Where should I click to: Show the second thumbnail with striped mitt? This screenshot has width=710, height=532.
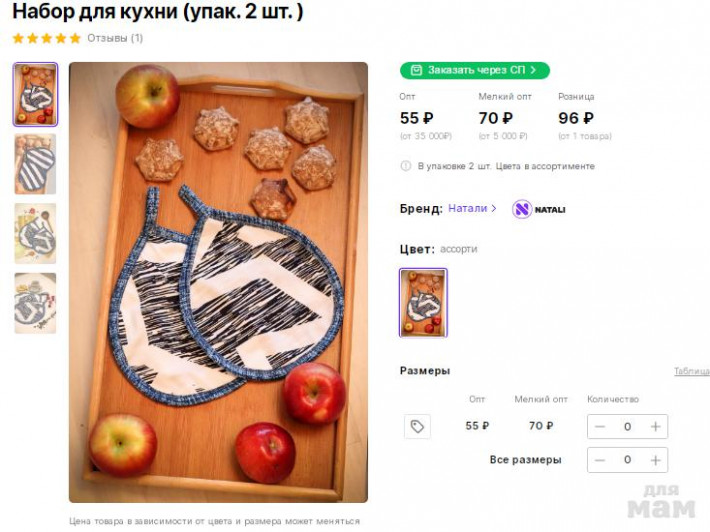[35, 164]
